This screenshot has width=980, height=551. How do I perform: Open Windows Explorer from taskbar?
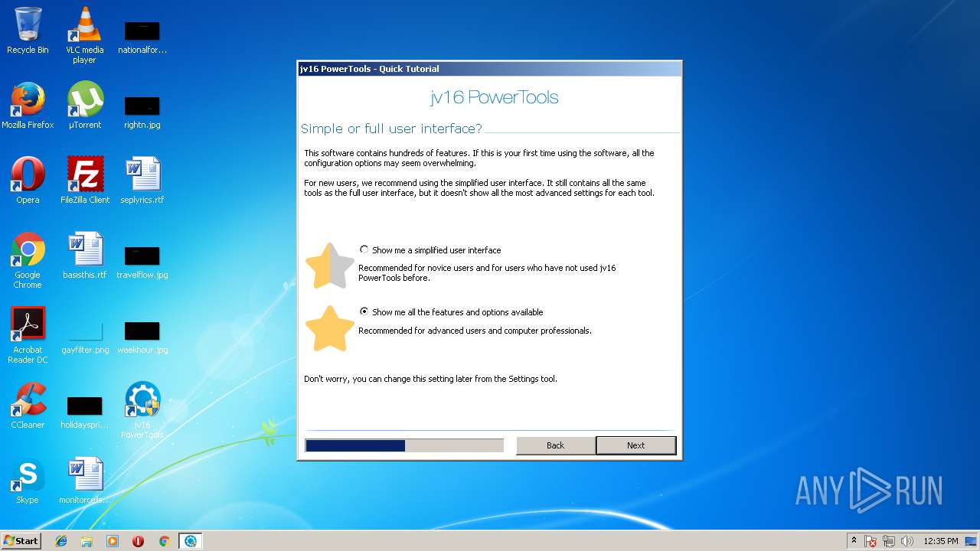pos(87,541)
